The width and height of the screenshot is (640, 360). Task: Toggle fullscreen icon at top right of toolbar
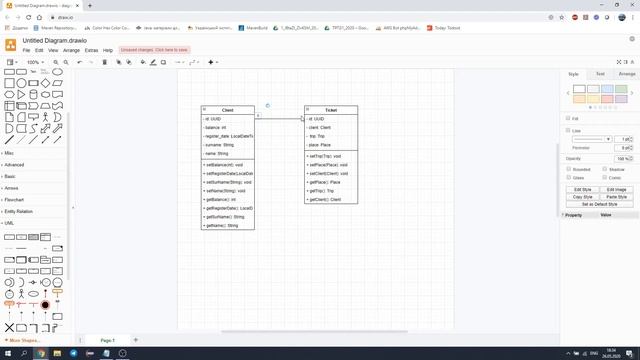pos(619,62)
